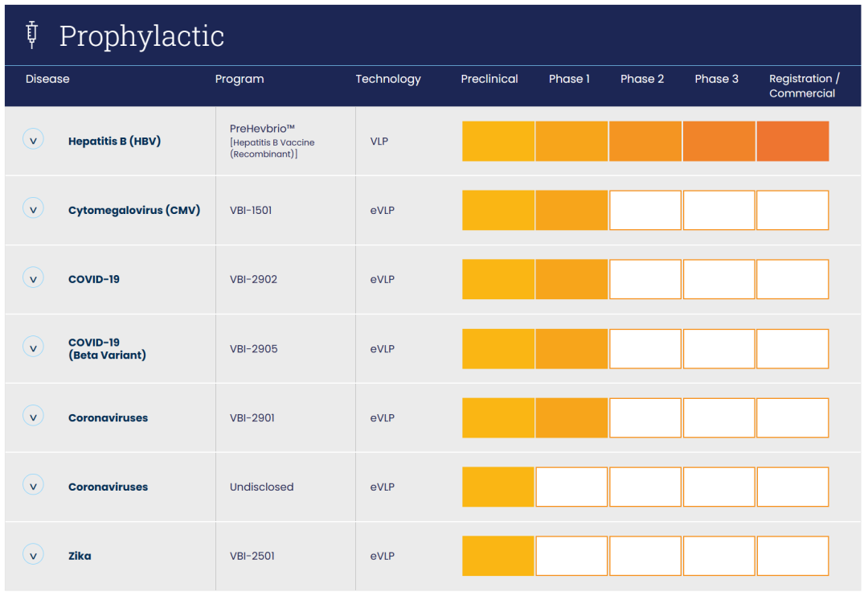Click the VBI-1501 program label

click(251, 211)
